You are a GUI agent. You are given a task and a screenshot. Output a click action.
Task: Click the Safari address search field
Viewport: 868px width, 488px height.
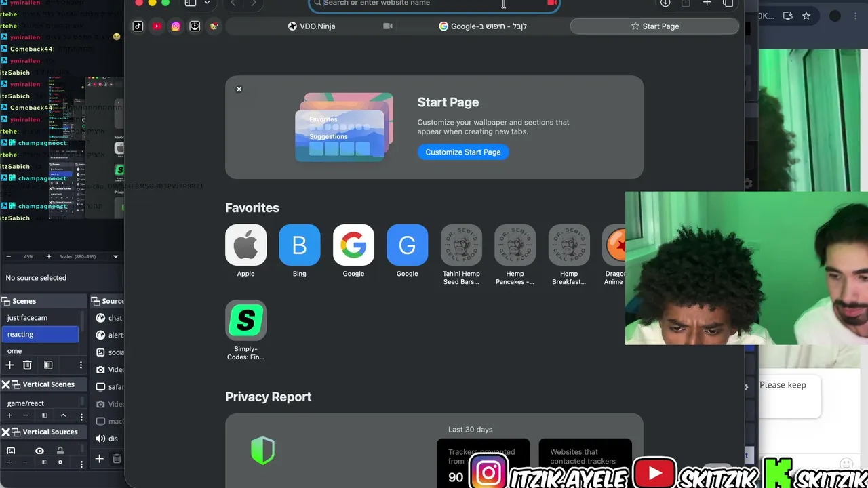point(434,4)
